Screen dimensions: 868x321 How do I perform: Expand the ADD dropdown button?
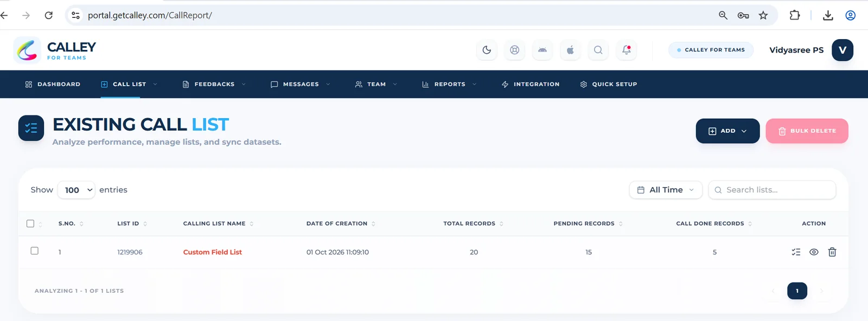(x=727, y=131)
